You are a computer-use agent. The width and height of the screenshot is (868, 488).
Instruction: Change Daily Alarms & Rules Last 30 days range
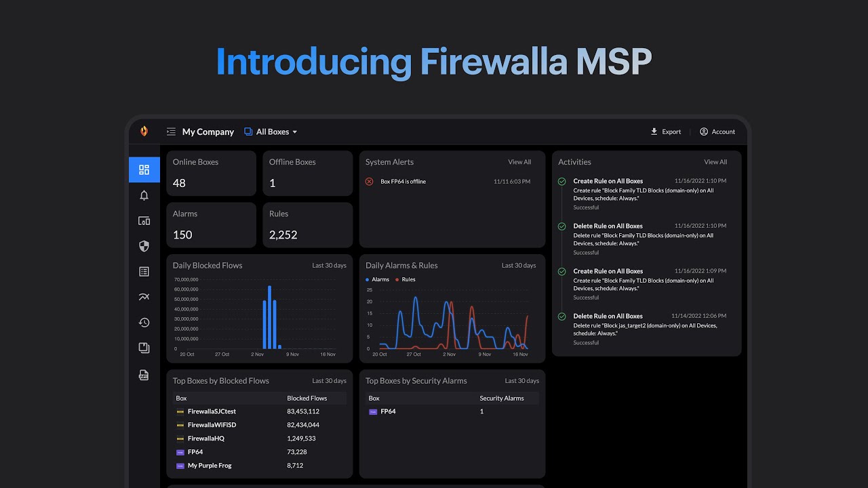tap(519, 266)
